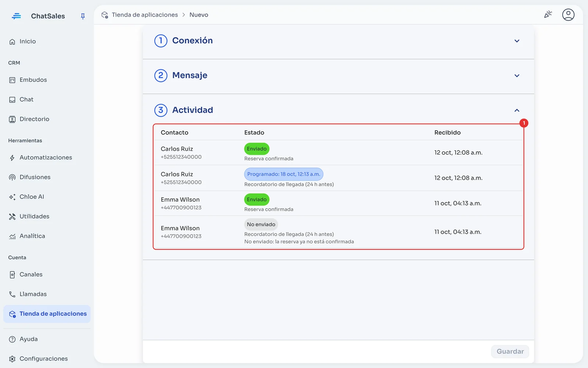The image size is (588, 368).
Task: Click the Guardar button
Action: pos(510,351)
